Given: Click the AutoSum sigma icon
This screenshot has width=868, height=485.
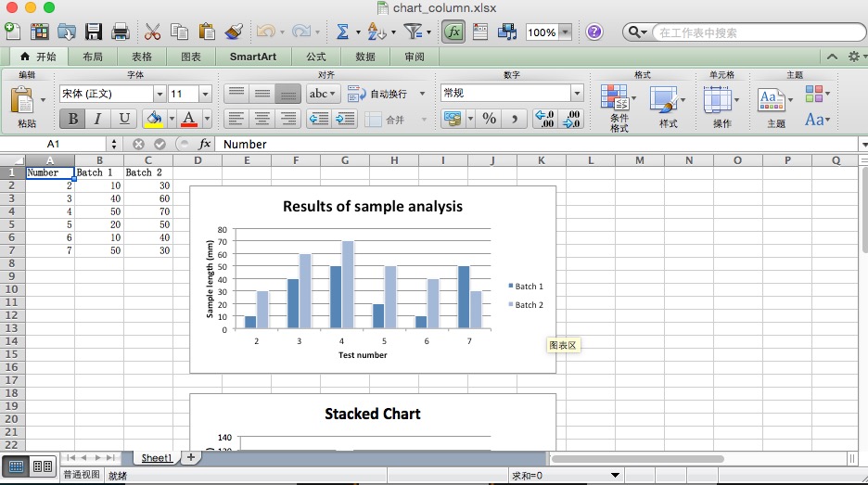Looking at the screenshot, I should click(x=342, y=32).
